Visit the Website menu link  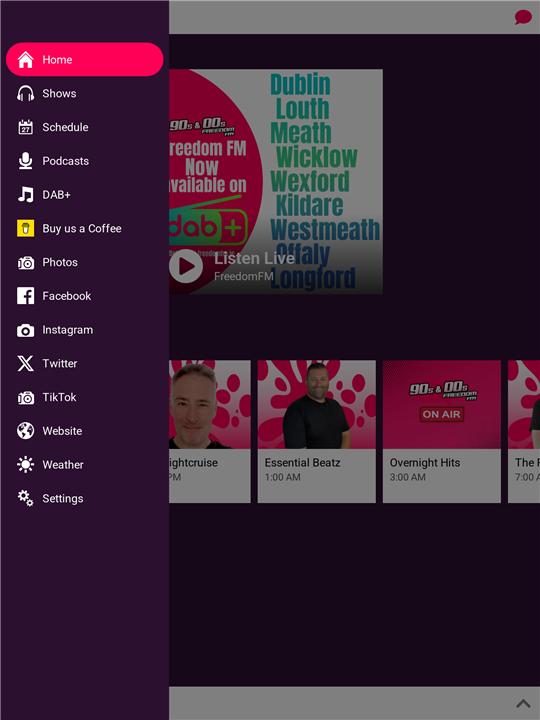click(x=84, y=431)
